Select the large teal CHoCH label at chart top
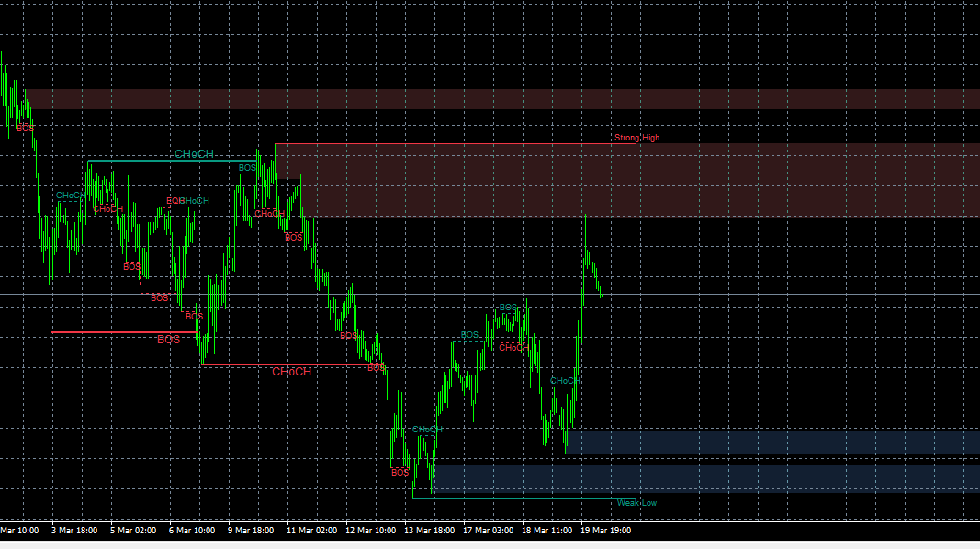This screenshot has height=549, width=980. (x=194, y=153)
